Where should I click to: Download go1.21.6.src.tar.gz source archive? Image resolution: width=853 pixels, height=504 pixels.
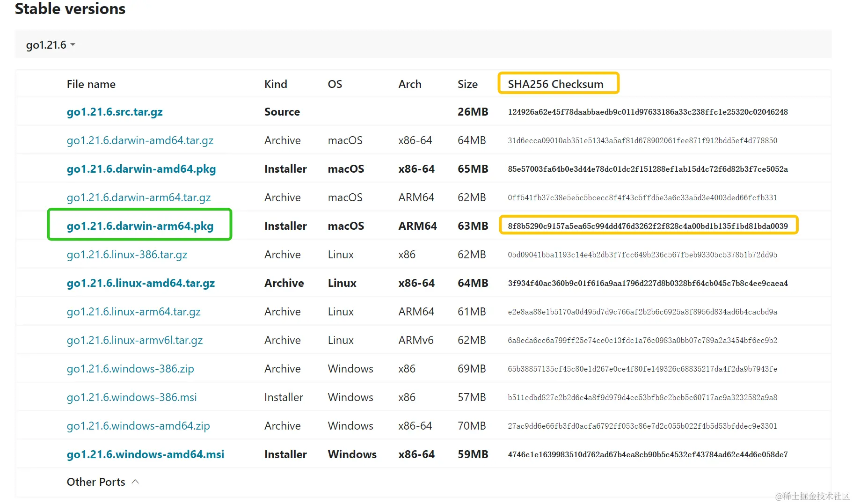[115, 112]
